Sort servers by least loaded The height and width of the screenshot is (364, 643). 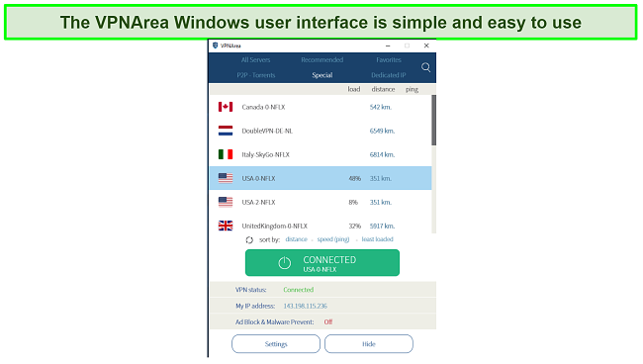click(x=377, y=239)
